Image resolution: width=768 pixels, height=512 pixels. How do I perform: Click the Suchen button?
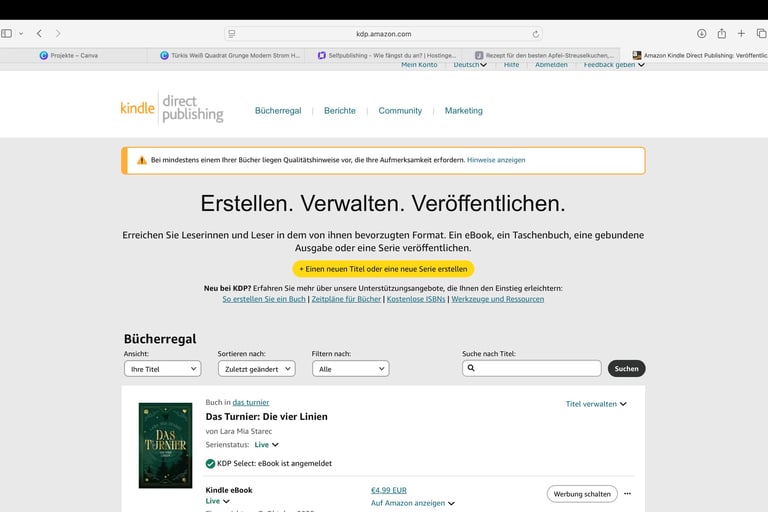coord(626,368)
